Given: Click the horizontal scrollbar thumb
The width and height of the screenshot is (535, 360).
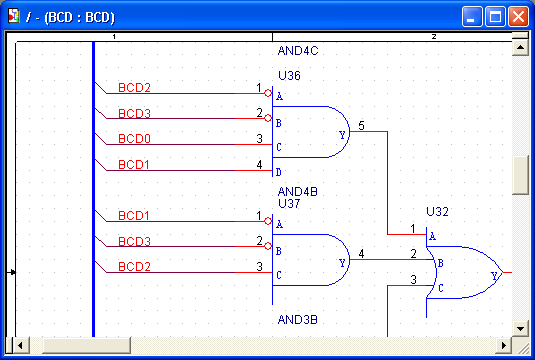Looking at the screenshot, I should [x=86, y=345].
